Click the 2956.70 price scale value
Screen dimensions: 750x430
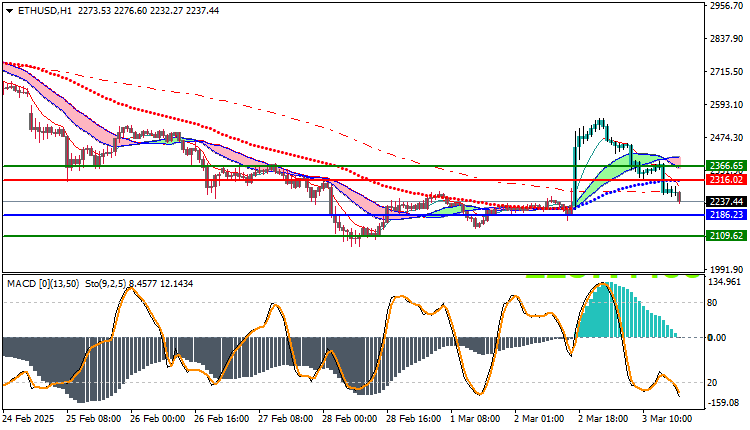(727, 6)
